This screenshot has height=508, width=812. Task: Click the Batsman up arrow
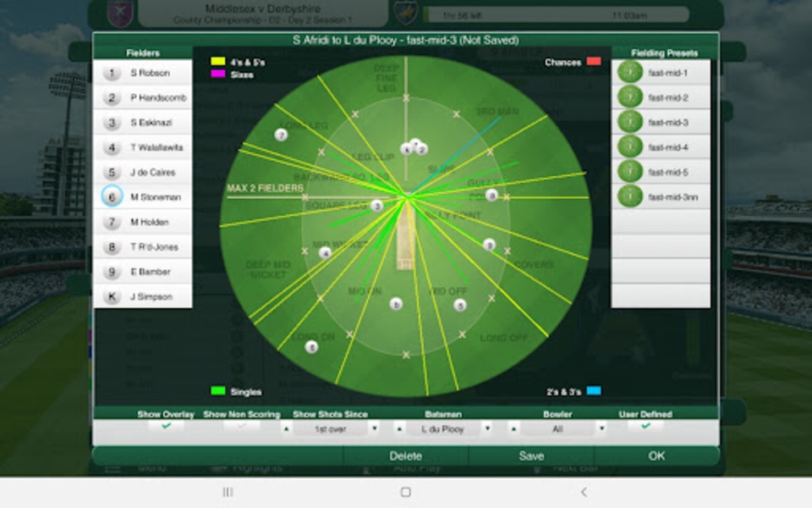pos(398,428)
